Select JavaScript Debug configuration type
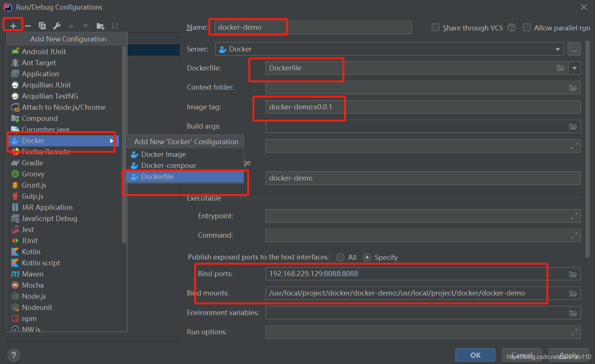595x364 pixels. 65,218
